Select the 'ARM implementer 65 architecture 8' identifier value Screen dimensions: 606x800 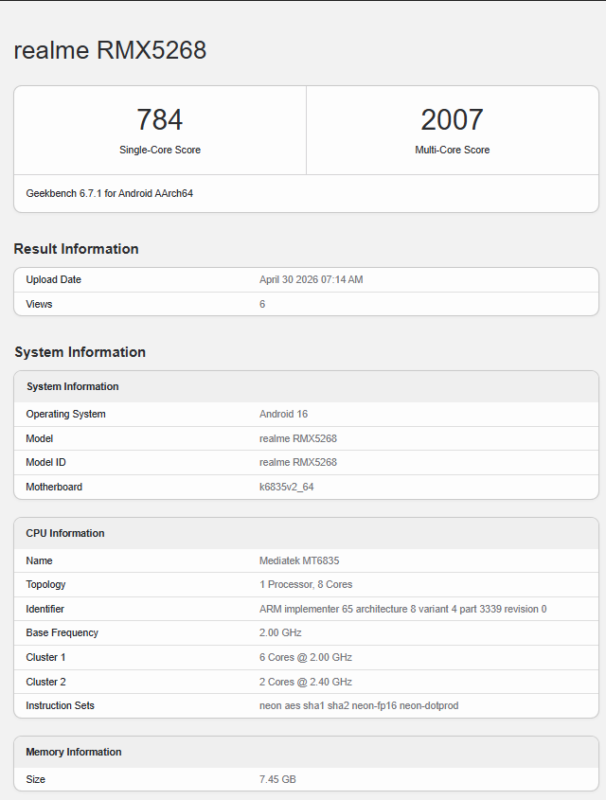tap(403, 609)
